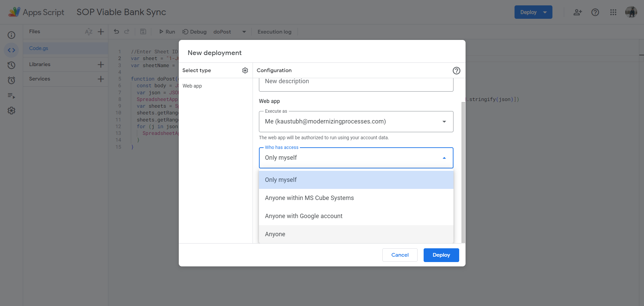Sort files alphabetically with AZ icon
The width and height of the screenshot is (644, 306).
(x=89, y=32)
